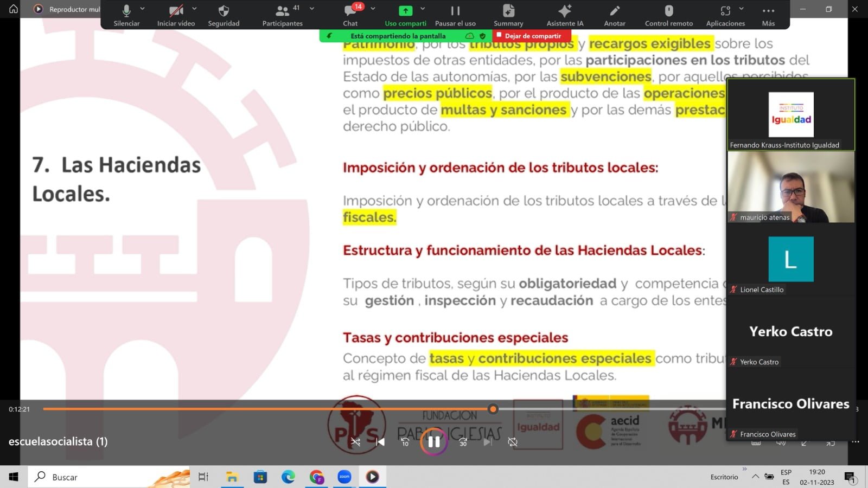Click the green Uso compartido button
The width and height of the screenshot is (868, 488).
coord(405,15)
